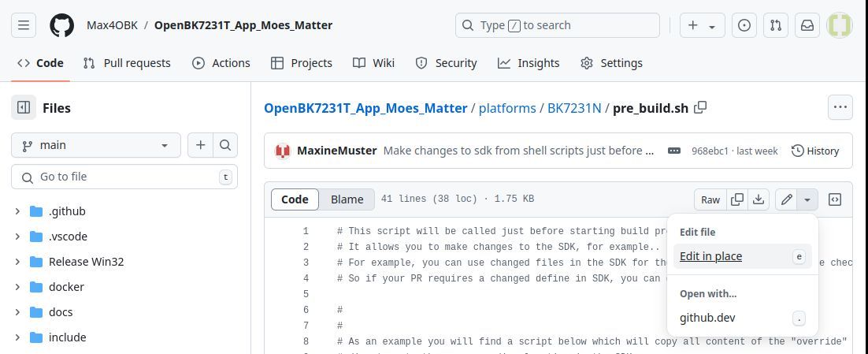Screen dimensions: 868x354
Task: Collapse the Files tree side panel
Action: [24, 107]
